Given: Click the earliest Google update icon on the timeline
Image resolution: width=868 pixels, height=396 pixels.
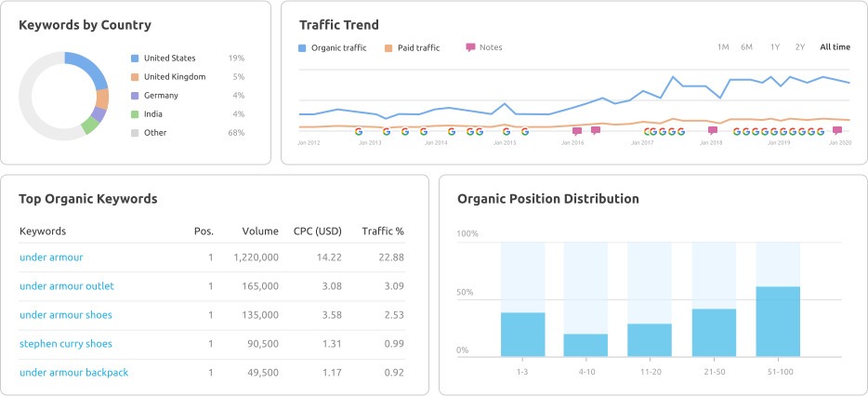Looking at the screenshot, I should pyautogui.click(x=359, y=131).
